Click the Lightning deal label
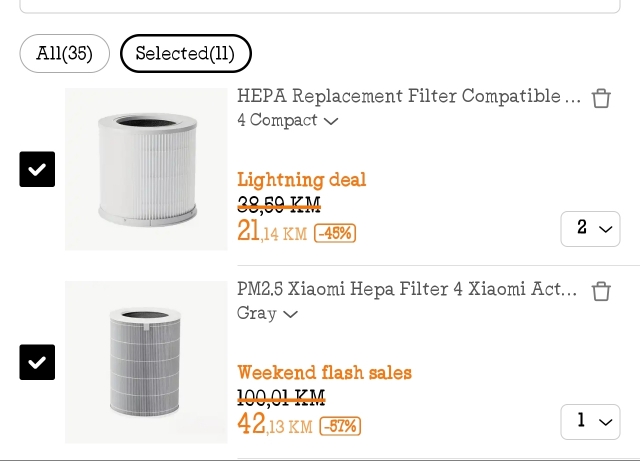The height and width of the screenshot is (461, 640). pyautogui.click(x=301, y=180)
